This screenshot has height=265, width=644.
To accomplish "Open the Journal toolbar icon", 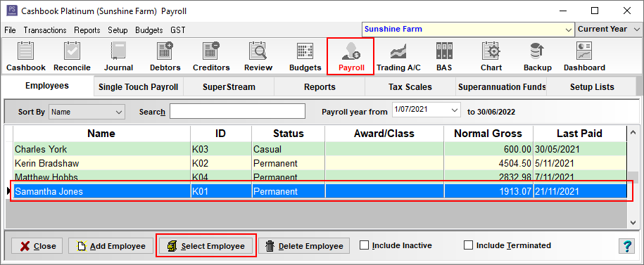I will click(x=118, y=57).
